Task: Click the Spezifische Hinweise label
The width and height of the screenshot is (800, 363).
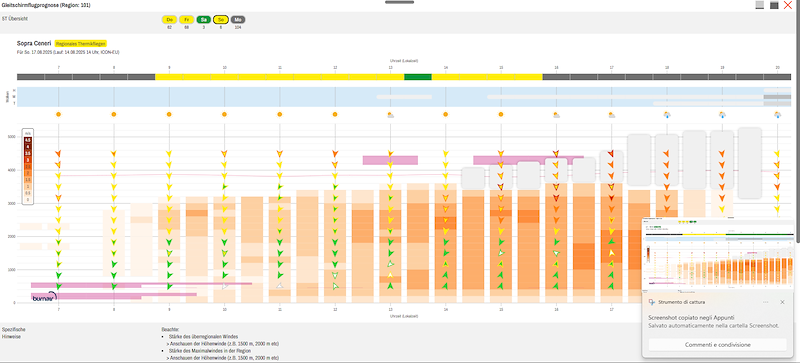Action: click(14, 333)
